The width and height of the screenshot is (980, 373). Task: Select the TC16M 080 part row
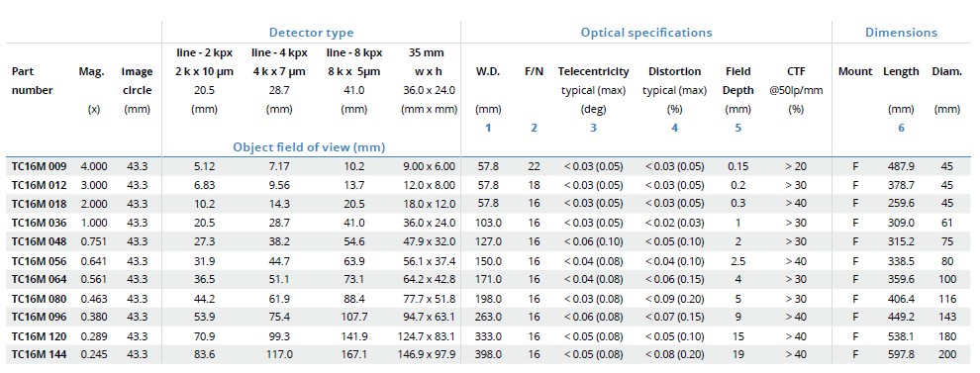(488, 299)
